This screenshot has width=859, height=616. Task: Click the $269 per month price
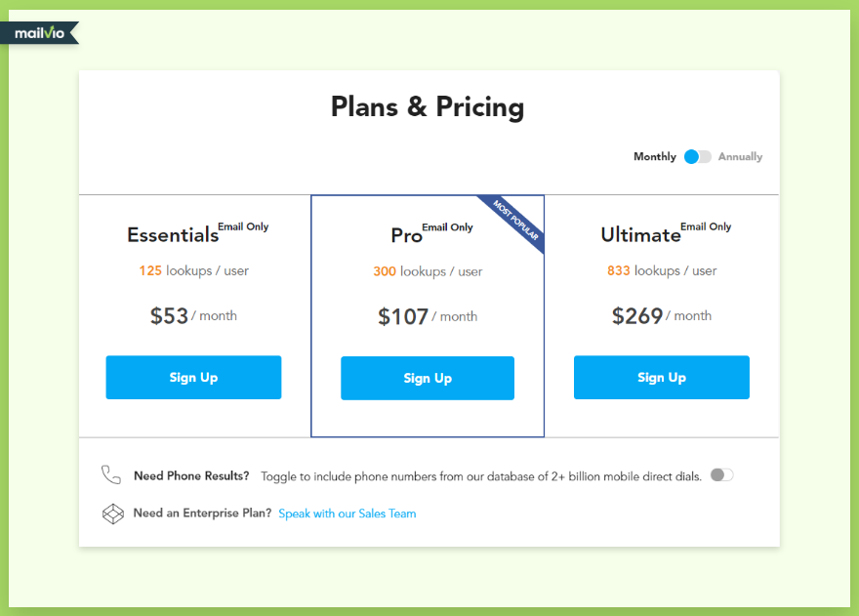[x=661, y=314]
